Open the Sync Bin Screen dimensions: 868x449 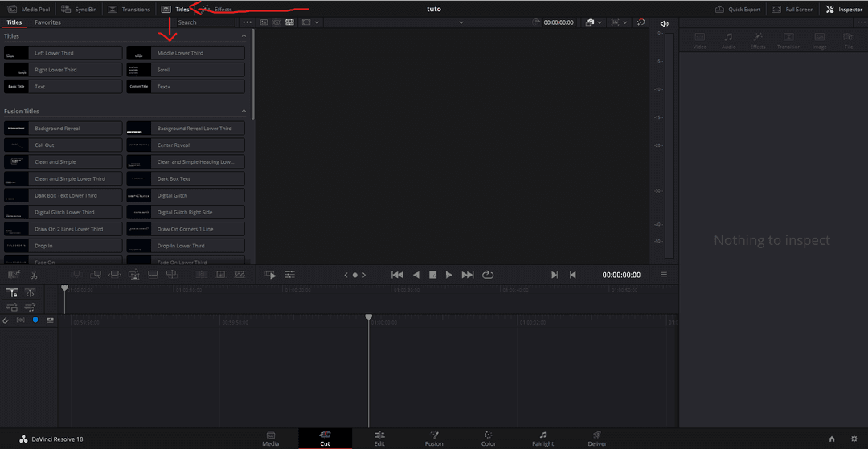click(79, 10)
